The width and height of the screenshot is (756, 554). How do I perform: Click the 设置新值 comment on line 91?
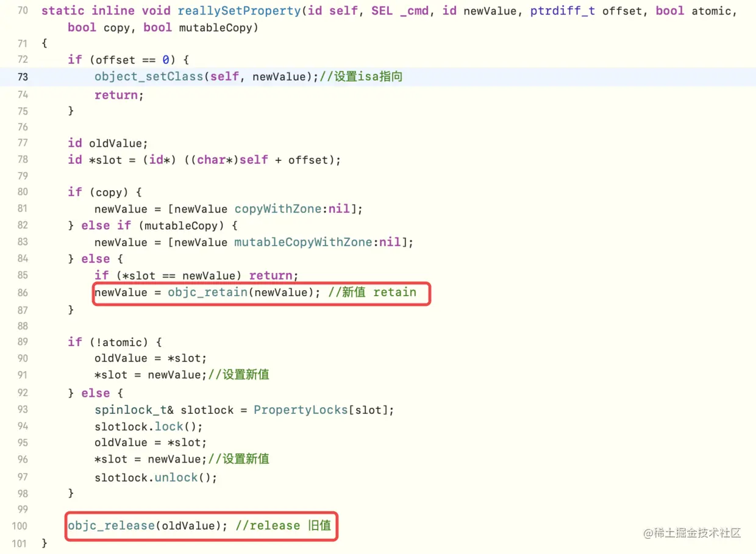tap(239, 375)
